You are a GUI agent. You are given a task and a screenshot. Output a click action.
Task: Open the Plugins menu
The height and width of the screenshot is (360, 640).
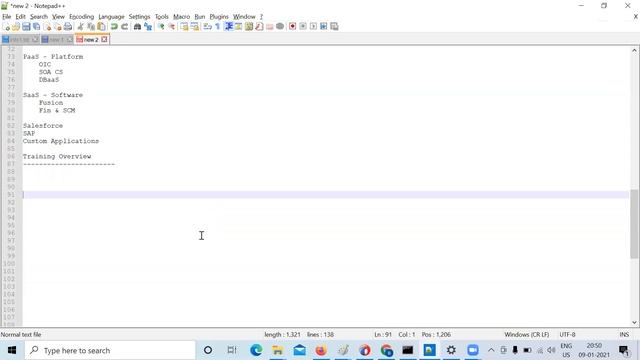(219, 17)
